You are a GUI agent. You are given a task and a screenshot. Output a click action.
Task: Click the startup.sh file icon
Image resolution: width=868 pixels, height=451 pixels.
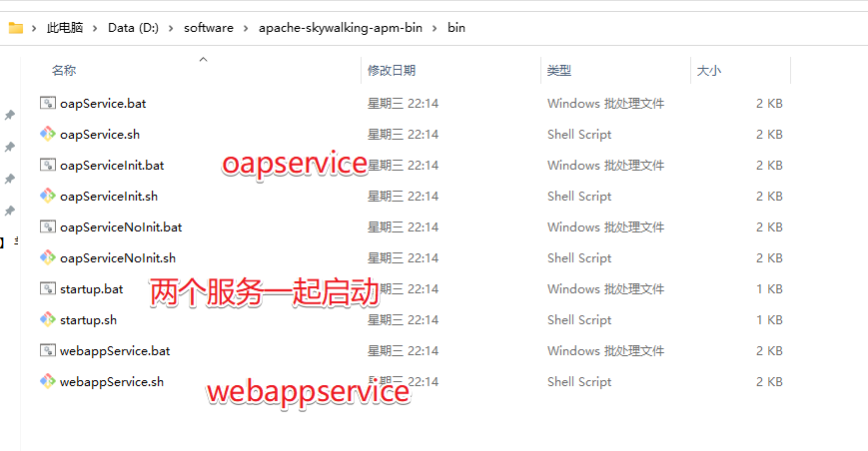point(48,319)
